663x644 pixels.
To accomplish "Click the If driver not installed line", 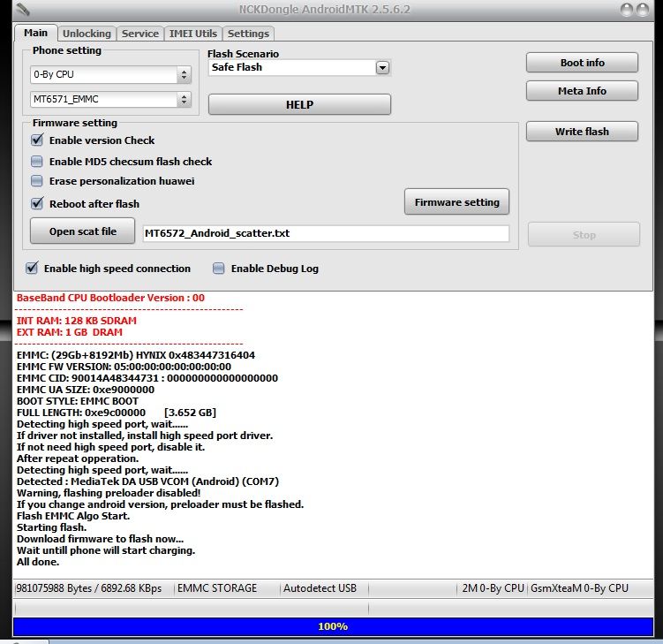I will tap(145, 436).
